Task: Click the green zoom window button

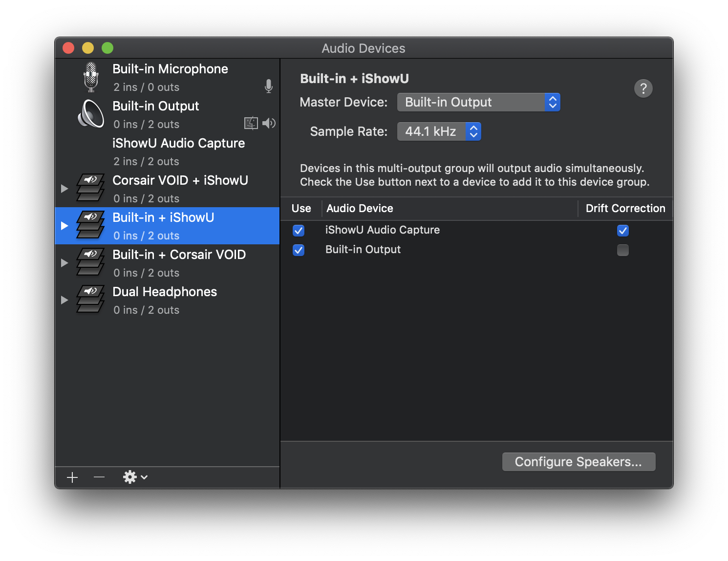Action: 107,48
